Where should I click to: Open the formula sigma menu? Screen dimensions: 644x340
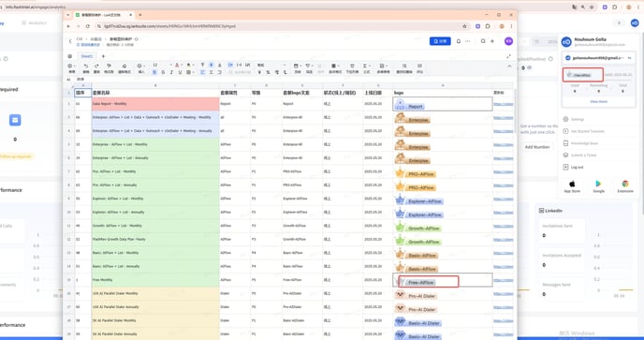[x=366, y=67]
